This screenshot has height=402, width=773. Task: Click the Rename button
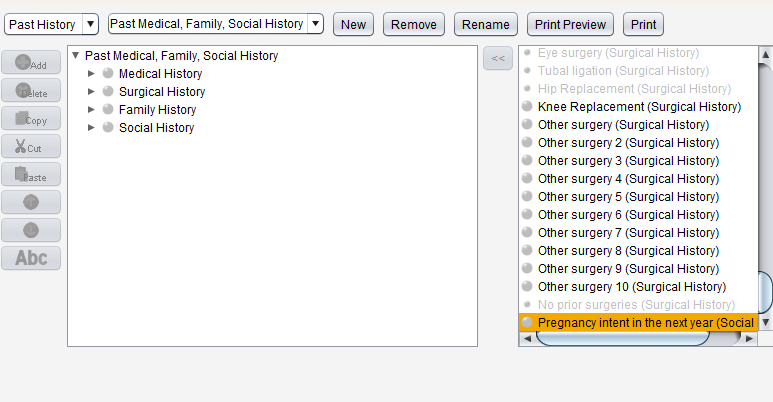point(485,24)
